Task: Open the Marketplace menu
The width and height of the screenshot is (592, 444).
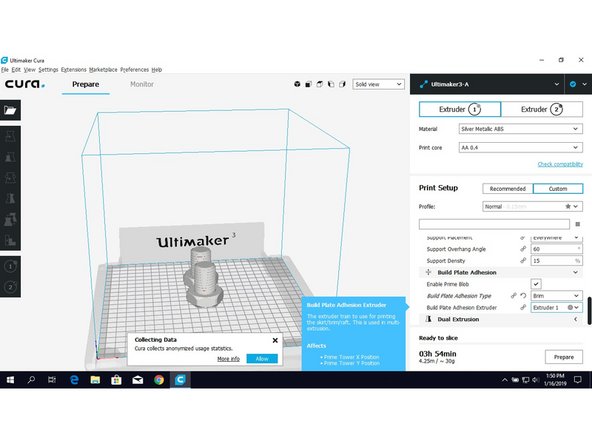Action: [x=103, y=69]
